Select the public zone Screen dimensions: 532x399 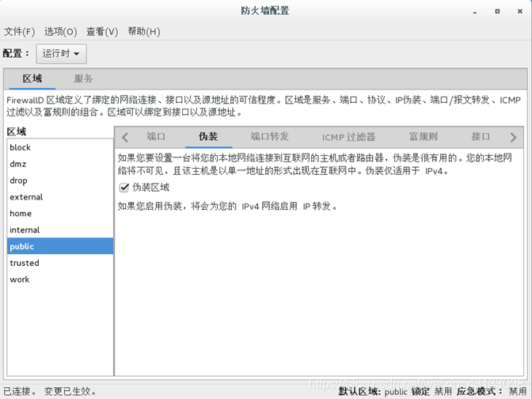[60, 246]
